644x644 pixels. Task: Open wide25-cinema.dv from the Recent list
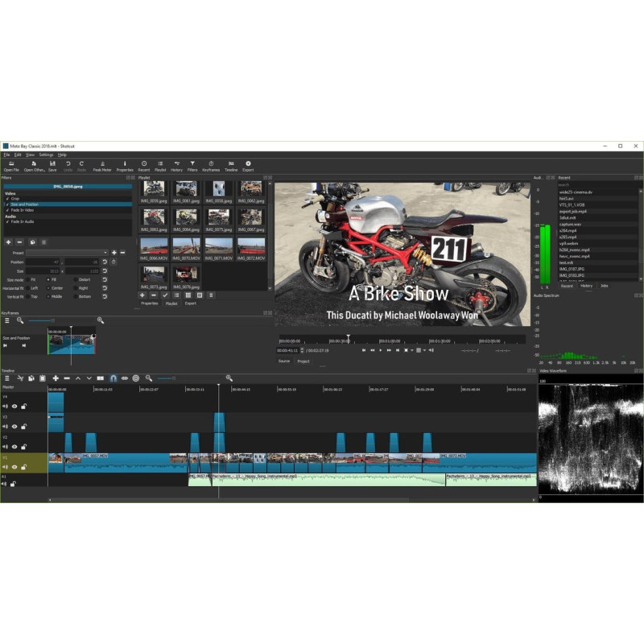(576, 192)
